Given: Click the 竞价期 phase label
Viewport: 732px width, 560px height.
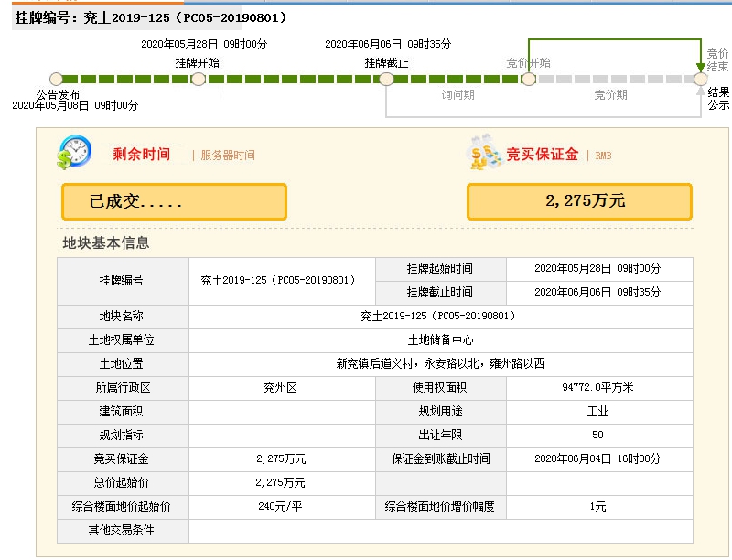Looking at the screenshot, I should click(x=610, y=95).
